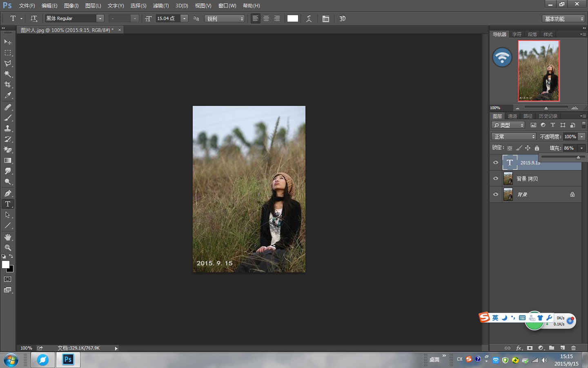Open the font size dropdown arrow

[185, 18]
